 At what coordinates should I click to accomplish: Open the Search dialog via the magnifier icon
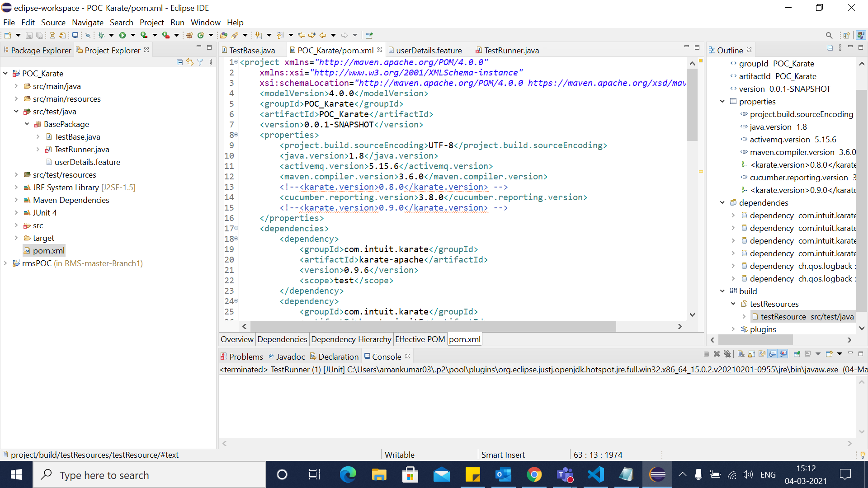829,35
